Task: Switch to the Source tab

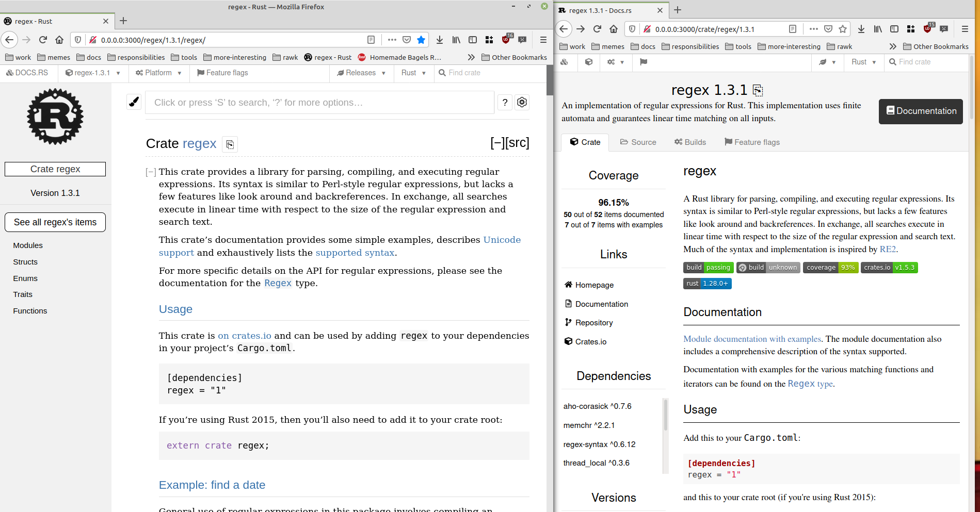Action: pos(638,142)
